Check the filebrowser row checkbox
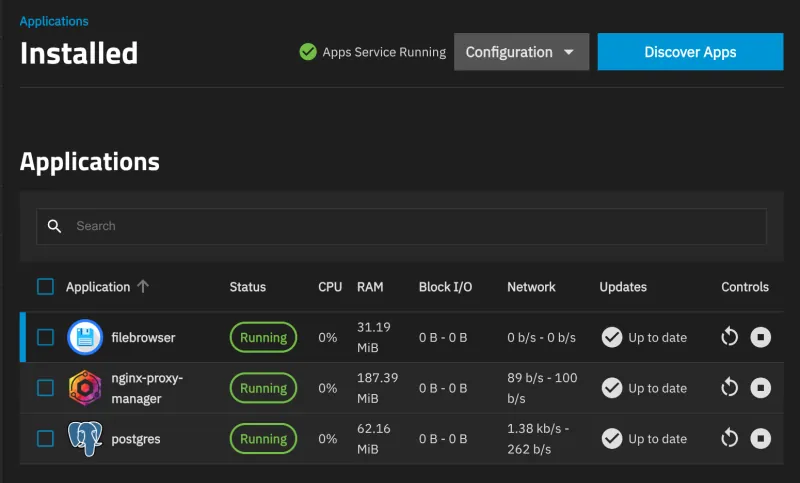This screenshot has width=800, height=483. click(45, 337)
